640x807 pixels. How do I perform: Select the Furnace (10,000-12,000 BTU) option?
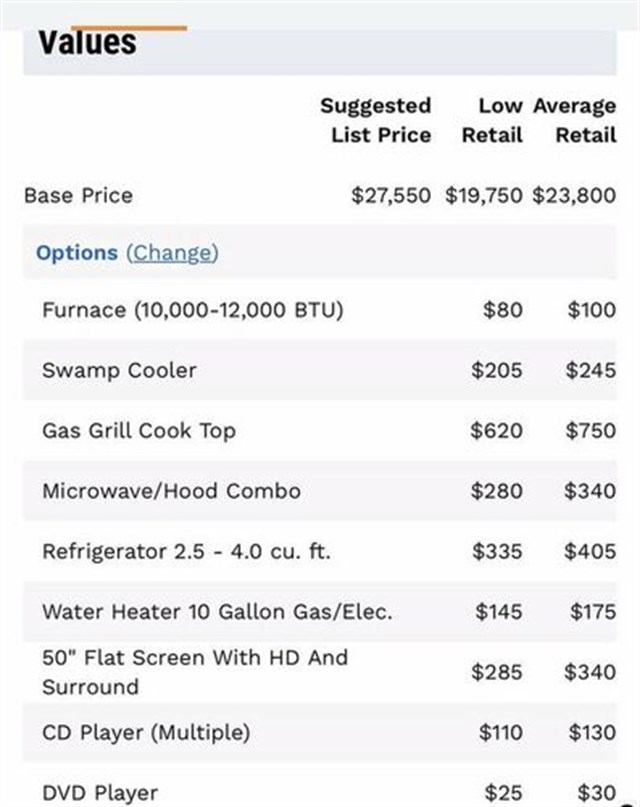tap(192, 310)
